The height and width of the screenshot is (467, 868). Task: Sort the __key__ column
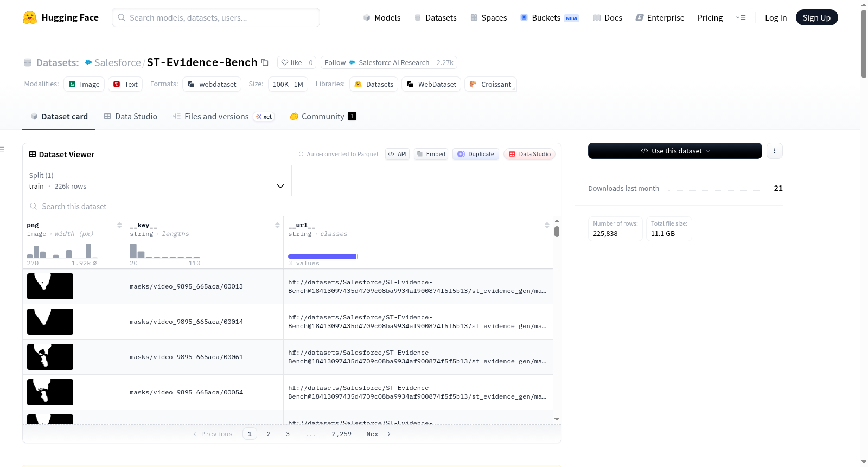pos(277,225)
